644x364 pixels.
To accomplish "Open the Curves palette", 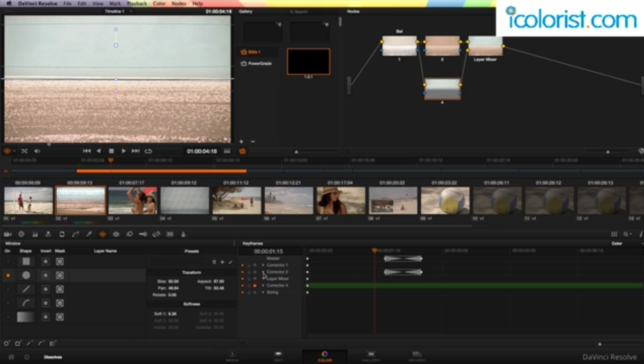I will click(x=75, y=234).
